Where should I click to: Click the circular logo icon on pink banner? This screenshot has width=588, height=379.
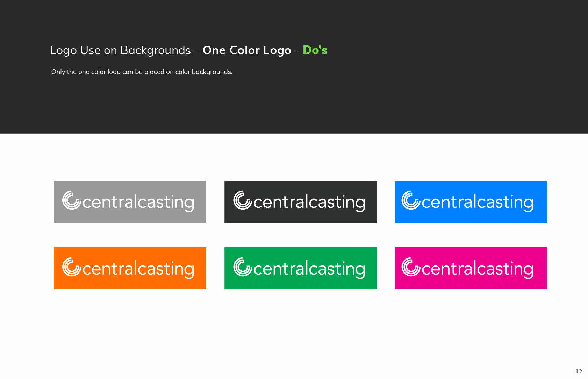tap(411, 267)
